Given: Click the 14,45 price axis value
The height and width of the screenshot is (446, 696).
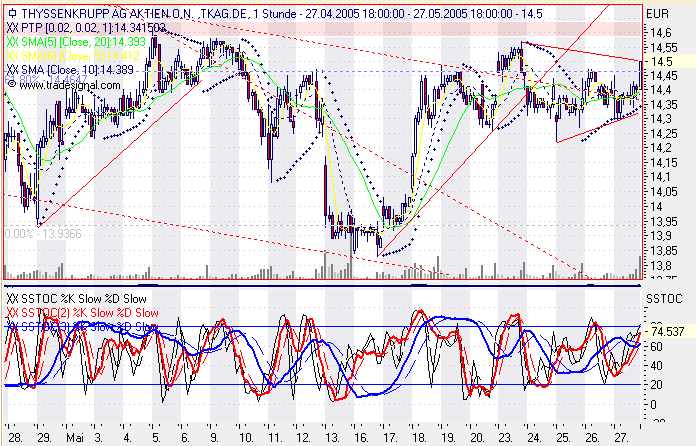Looking at the screenshot, I should [x=664, y=76].
